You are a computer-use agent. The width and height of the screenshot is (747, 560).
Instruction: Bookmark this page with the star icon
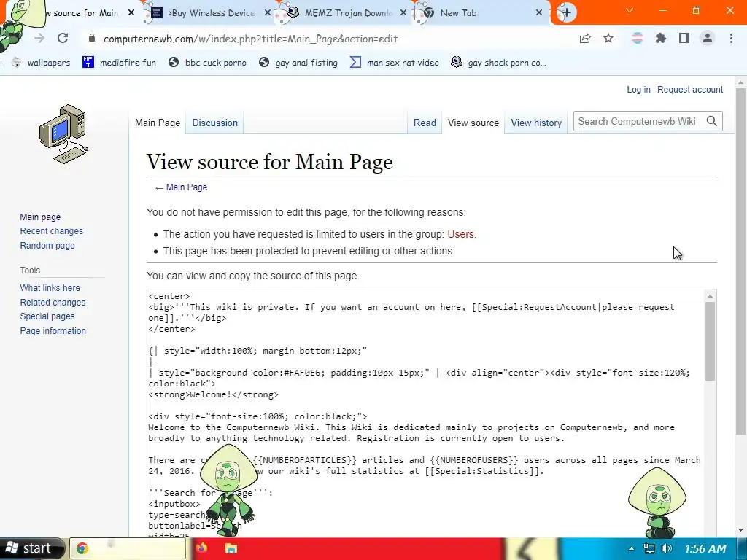tap(608, 38)
